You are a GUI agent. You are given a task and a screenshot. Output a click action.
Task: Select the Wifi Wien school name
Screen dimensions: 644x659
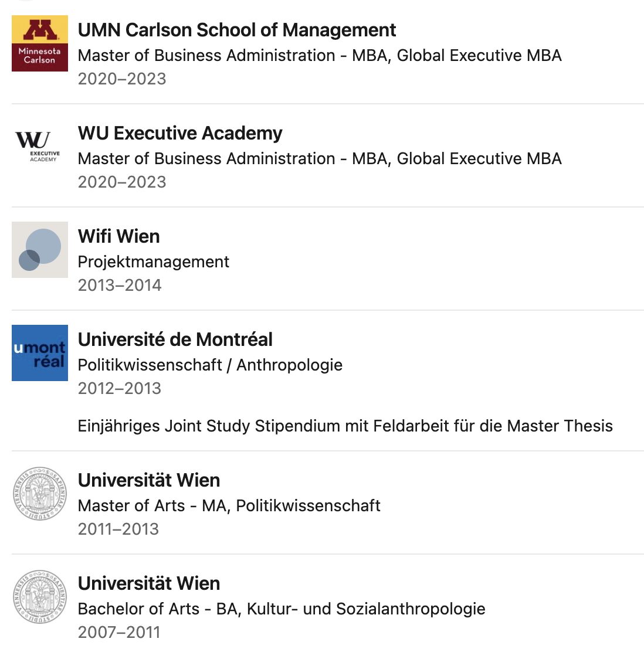pos(119,236)
